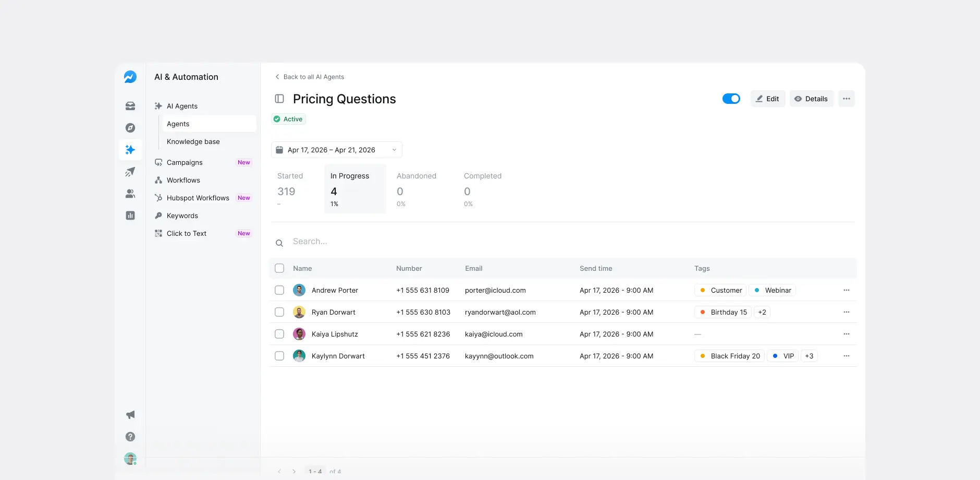980x480 pixels.
Task: Click the Details button
Action: [x=812, y=99]
